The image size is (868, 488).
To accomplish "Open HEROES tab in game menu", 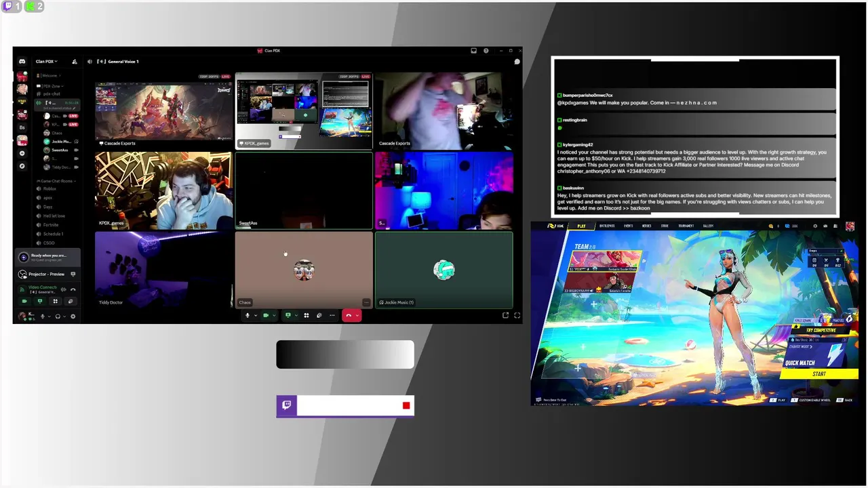I will (x=647, y=226).
